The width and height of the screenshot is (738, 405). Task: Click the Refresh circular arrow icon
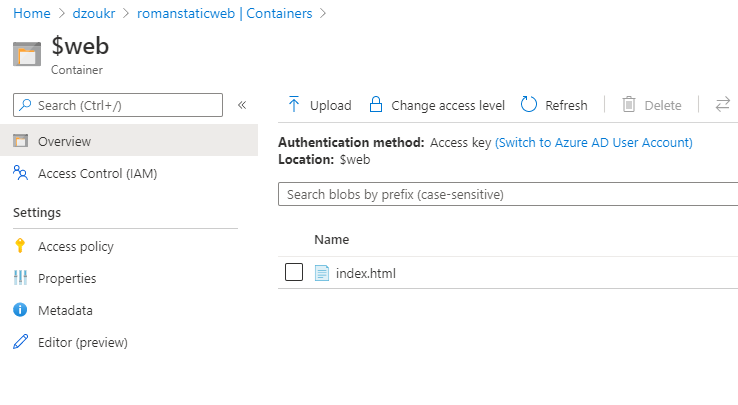(530, 105)
